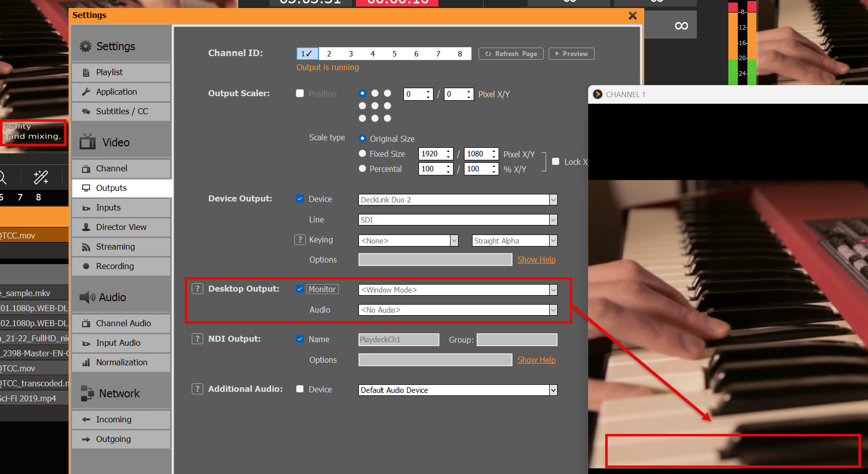
Task: Increase the Percental X value stepper
Action: click(449, 166)
